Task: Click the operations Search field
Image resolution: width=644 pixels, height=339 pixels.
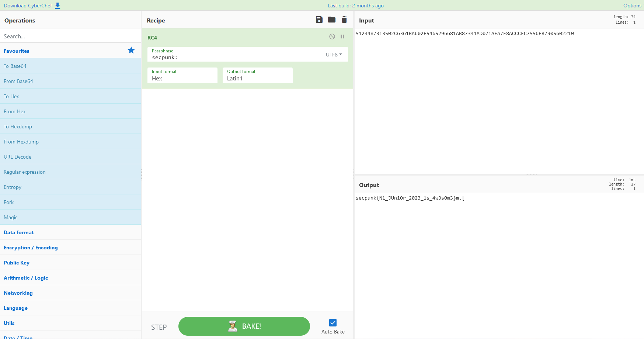Action: [x=70, y=36]
